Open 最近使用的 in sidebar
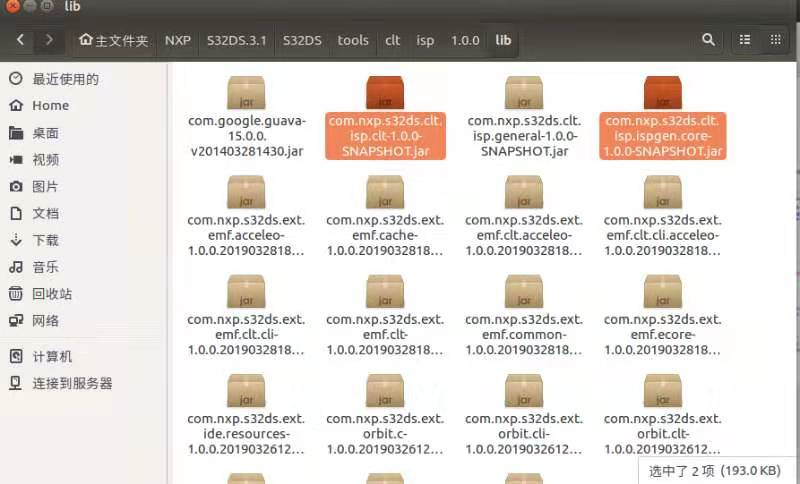 (55, 79)
